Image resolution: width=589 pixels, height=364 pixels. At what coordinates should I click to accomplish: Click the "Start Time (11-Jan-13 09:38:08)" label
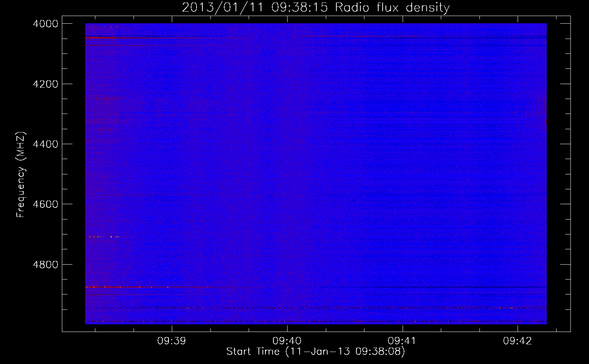tap(316, 352)
